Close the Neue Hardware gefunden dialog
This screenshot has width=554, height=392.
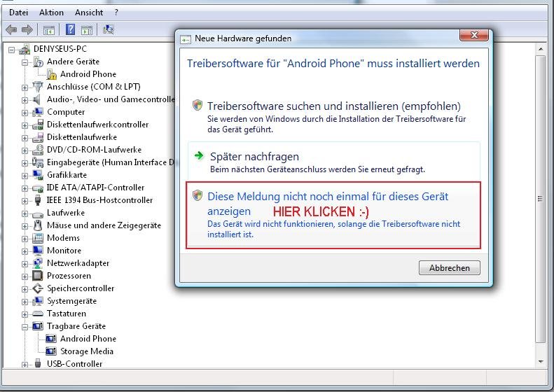tap(474, 35)
